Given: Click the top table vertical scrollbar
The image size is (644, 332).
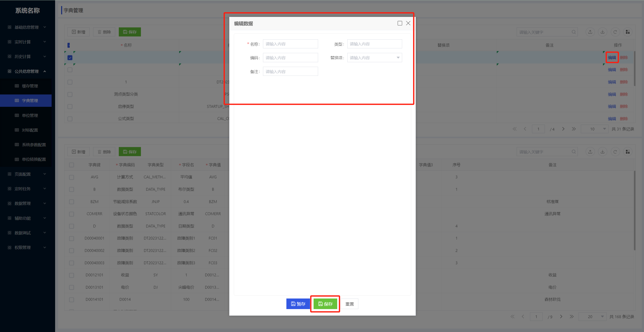Looking at the screenshot, I should 634,69.
